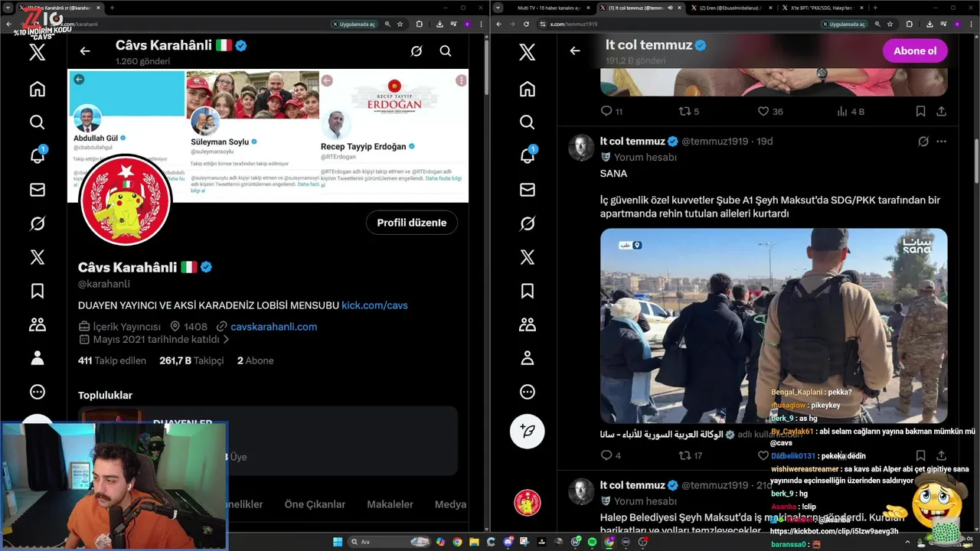The image size is (980, 551).
Task: Reply to SANA Şeyh Maksut tweet
Action: pyautogui.click(x=606, y=455)
